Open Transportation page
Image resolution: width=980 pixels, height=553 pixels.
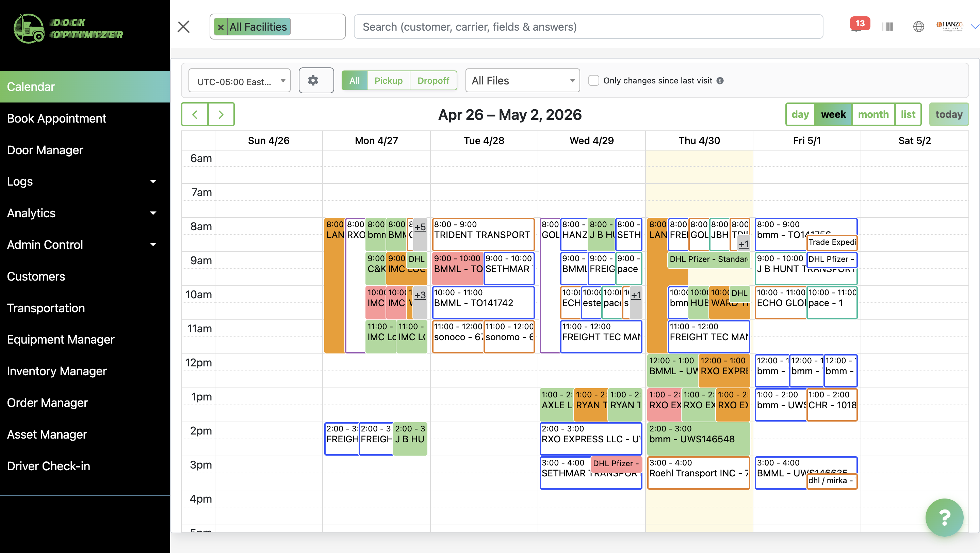click(x=85, y=308)
